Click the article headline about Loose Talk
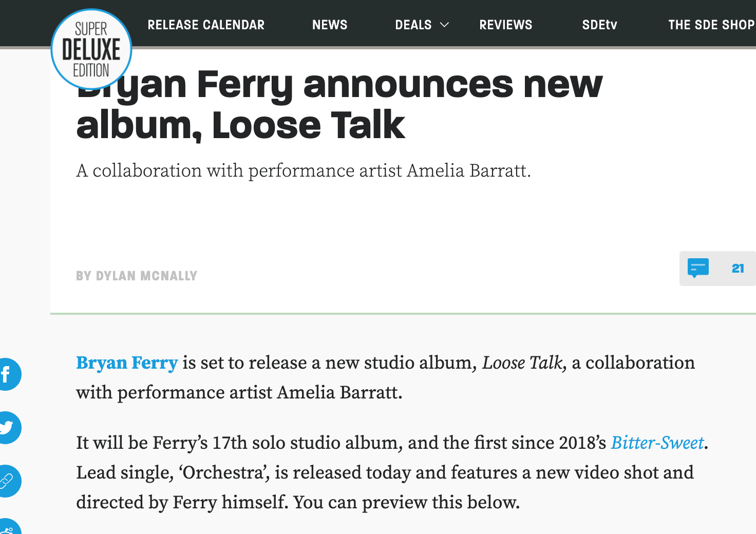The image size is (756, 534). pos(339,105)
